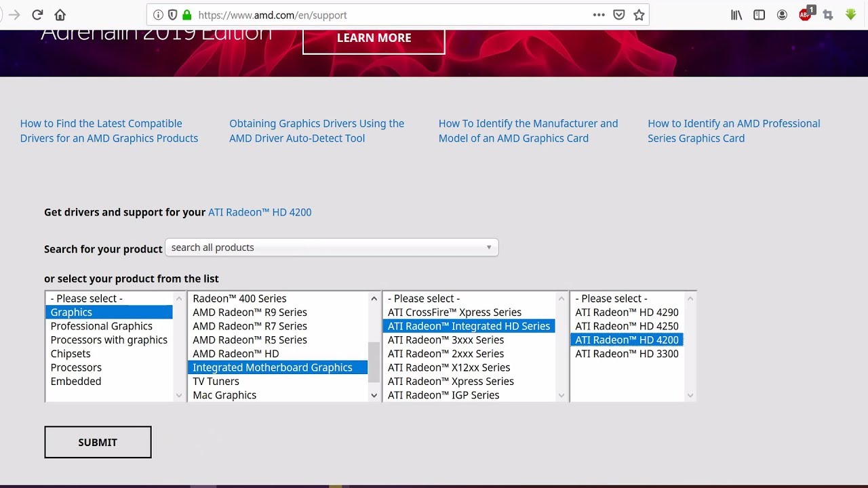Select 'Chipsets' in the category list
Viewport: 868px width, 488px height.
click(109, 354)
